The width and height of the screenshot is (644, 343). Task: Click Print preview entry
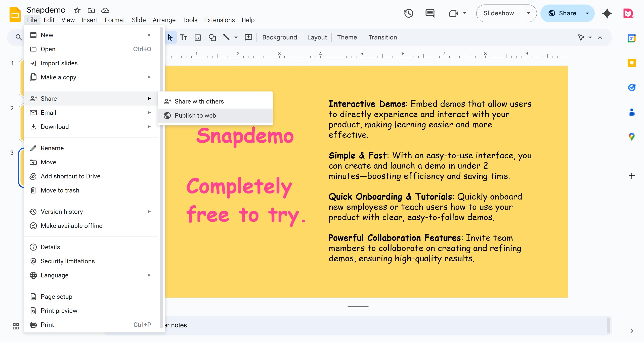(x=91, y=311)
